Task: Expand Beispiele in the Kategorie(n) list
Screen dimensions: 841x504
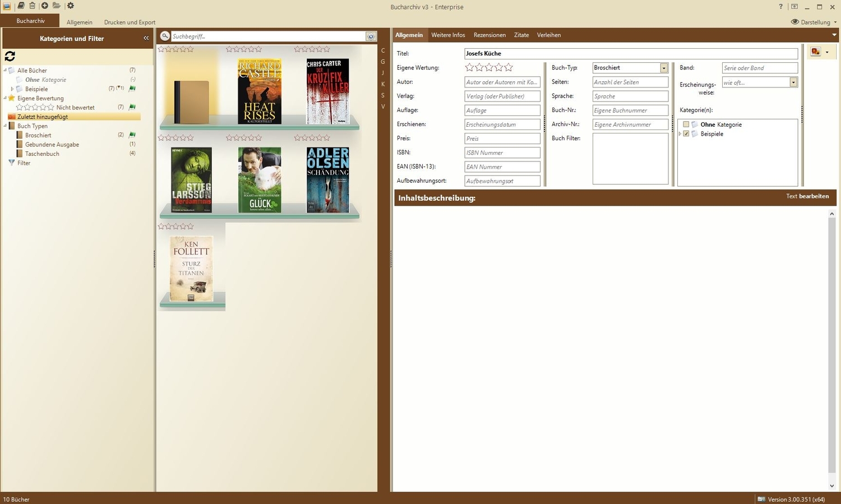Action: pyautogui.click(x=680, y=134)
